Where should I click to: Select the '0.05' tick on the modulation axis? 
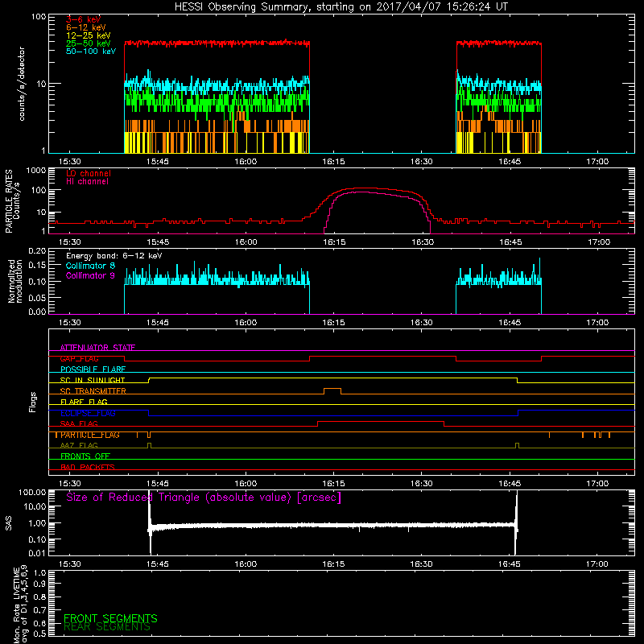coord(37,297)
